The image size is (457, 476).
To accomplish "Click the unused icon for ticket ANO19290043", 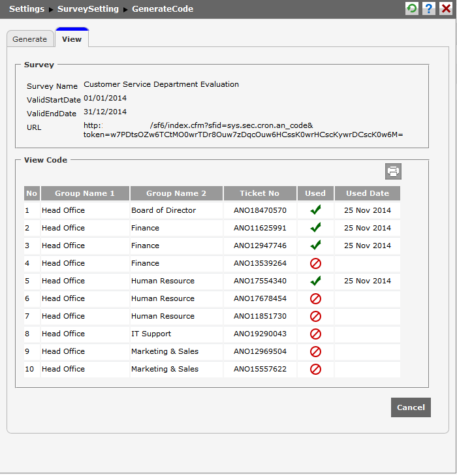I will tap(315, 334).
